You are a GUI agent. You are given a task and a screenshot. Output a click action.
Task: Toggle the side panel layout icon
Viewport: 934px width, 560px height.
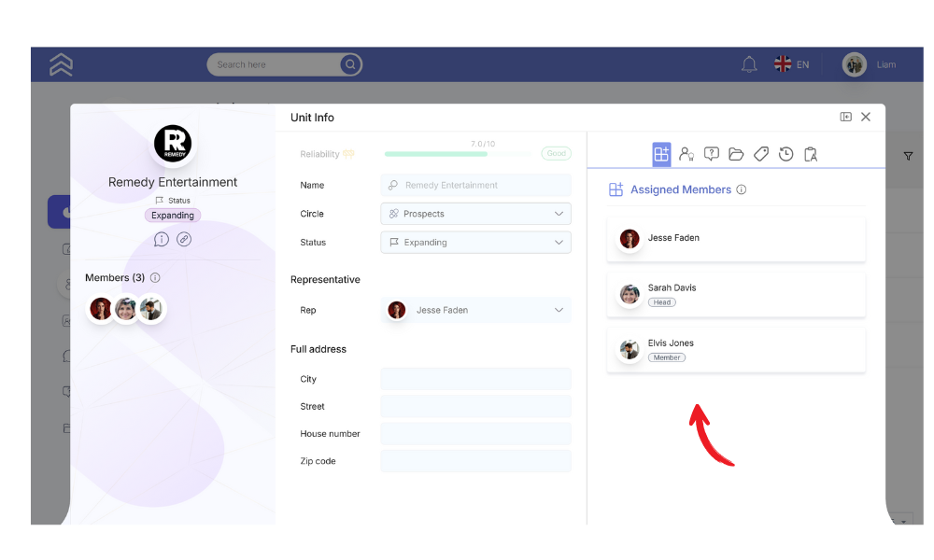click(846, 117)
